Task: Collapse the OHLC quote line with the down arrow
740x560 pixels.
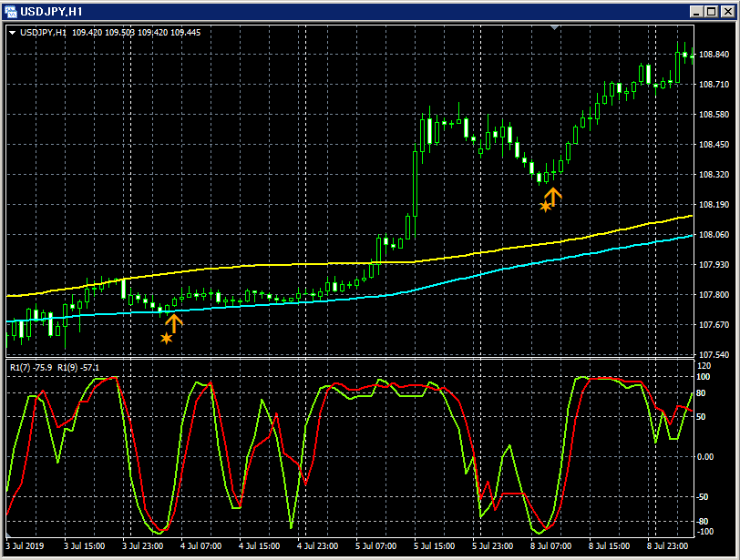Action: 11,30
